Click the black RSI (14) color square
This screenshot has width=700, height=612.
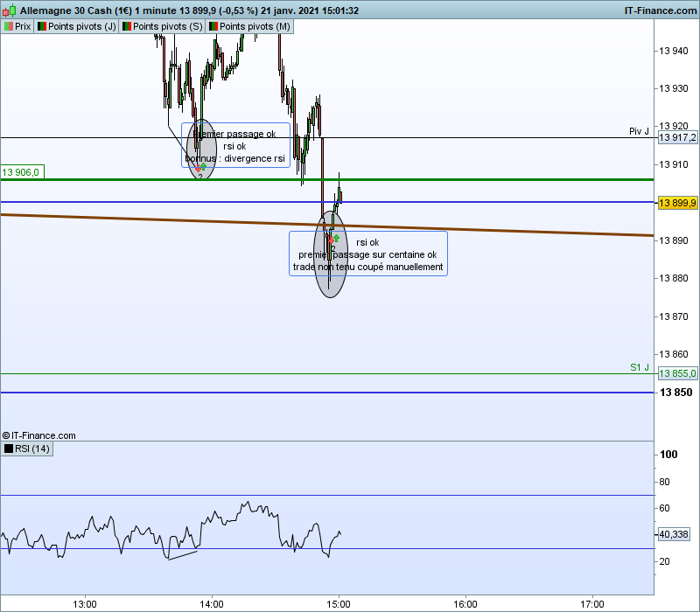pyautogui.click(x=9, y=449)
